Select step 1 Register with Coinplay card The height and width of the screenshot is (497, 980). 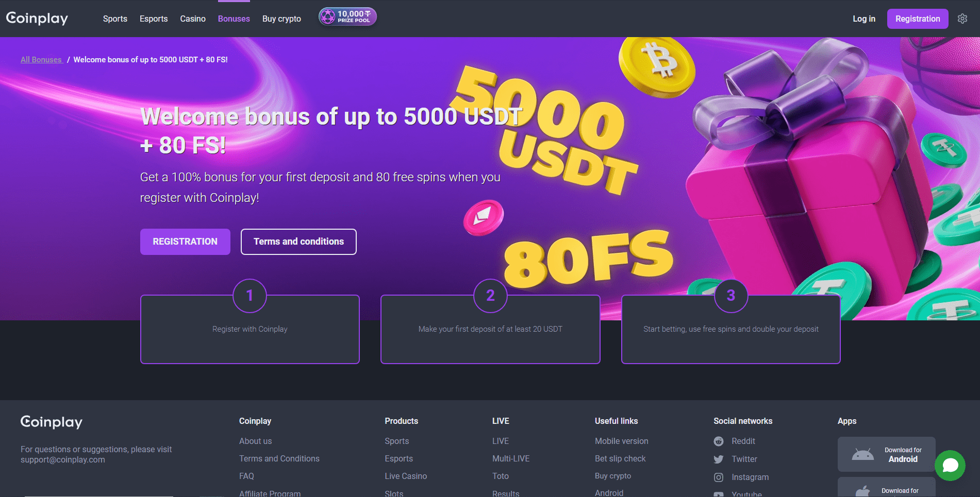pyautogui.click(x=250, y=329)
